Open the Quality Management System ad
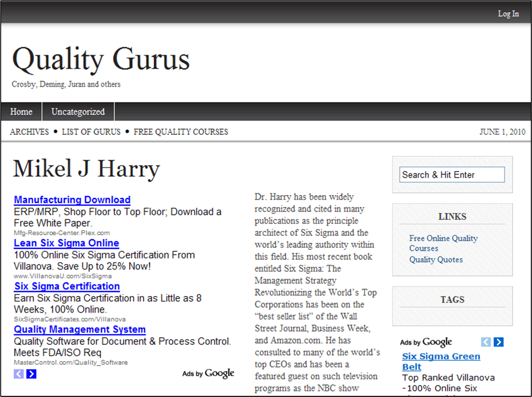This screenshot has height=397, width=532. pos(80,330)
